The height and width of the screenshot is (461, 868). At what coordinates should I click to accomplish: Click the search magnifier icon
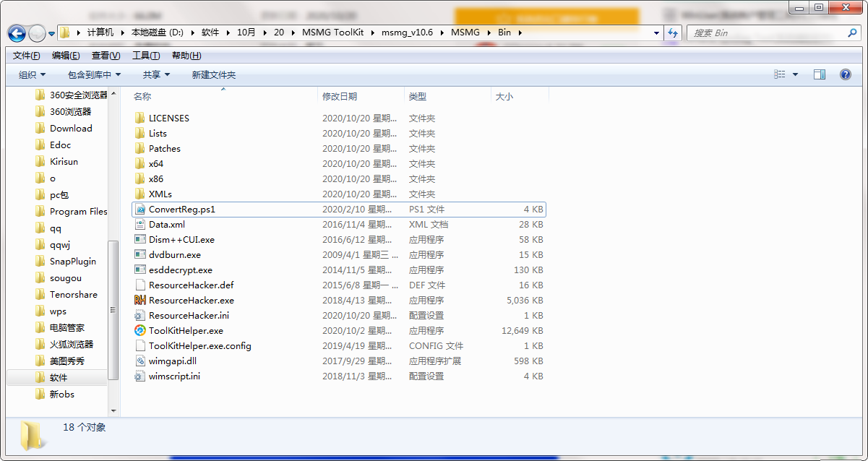tap(851, 33)
